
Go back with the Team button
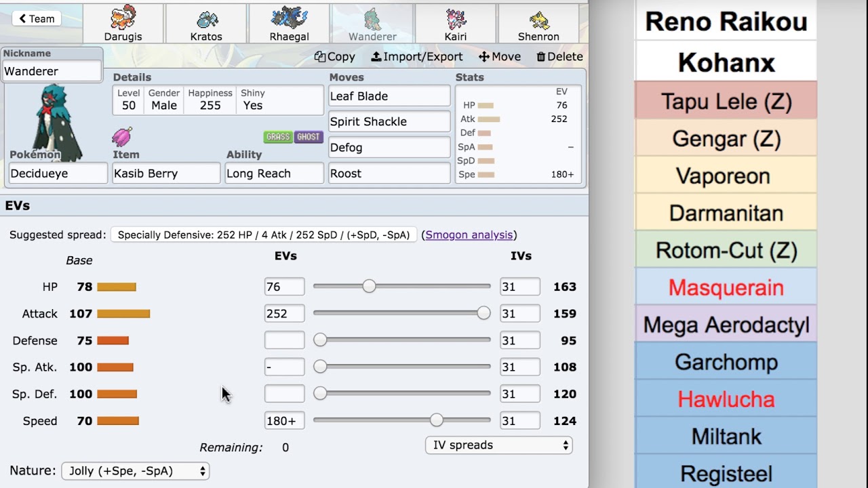point(37,18)
